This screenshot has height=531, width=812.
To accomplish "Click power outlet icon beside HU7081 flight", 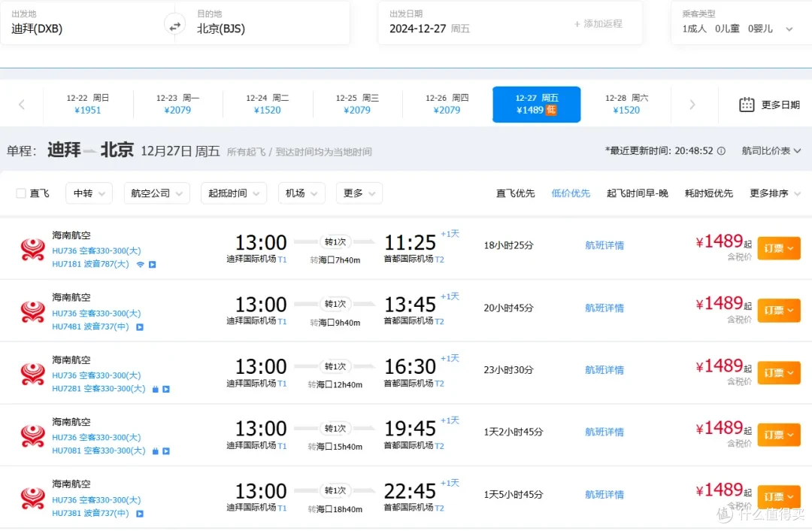I will point(156,451).
